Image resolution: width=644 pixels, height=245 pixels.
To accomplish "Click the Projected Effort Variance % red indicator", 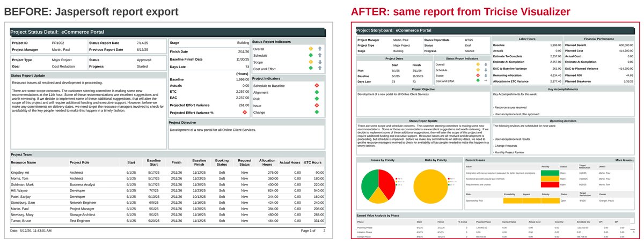I will pyautogui.click(x=245, y=113).
